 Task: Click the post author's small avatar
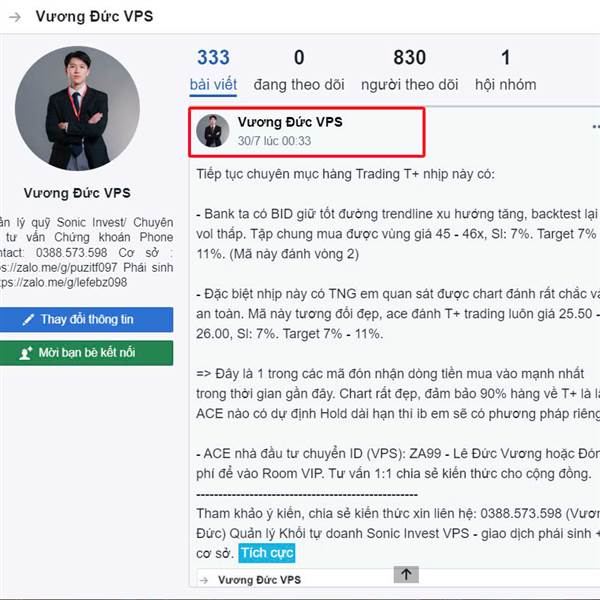pos(213,130)
